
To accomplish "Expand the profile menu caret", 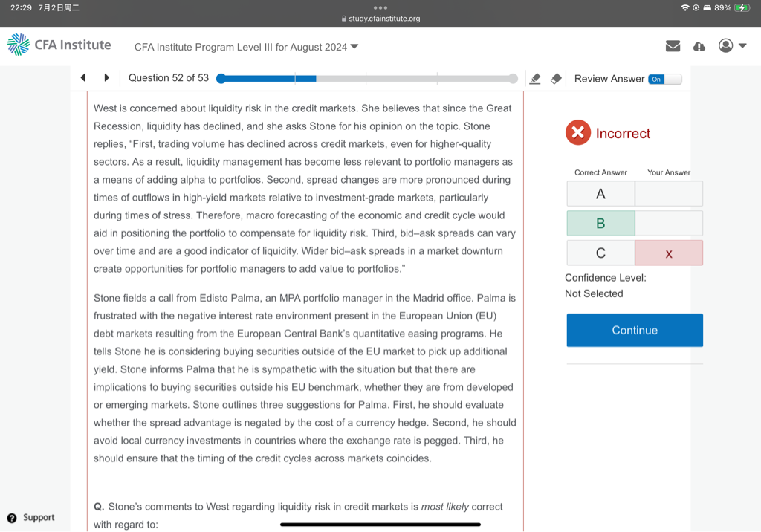I will (742, 45).
